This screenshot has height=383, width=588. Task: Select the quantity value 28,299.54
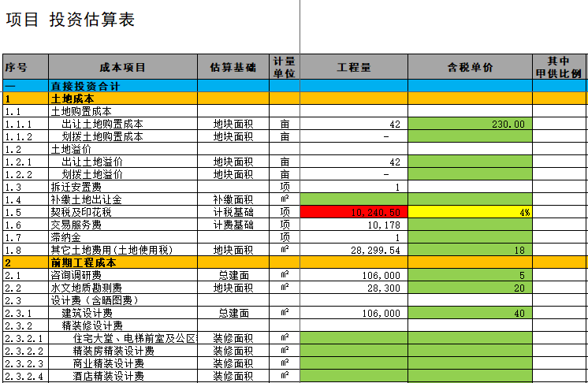pos(353,250)
